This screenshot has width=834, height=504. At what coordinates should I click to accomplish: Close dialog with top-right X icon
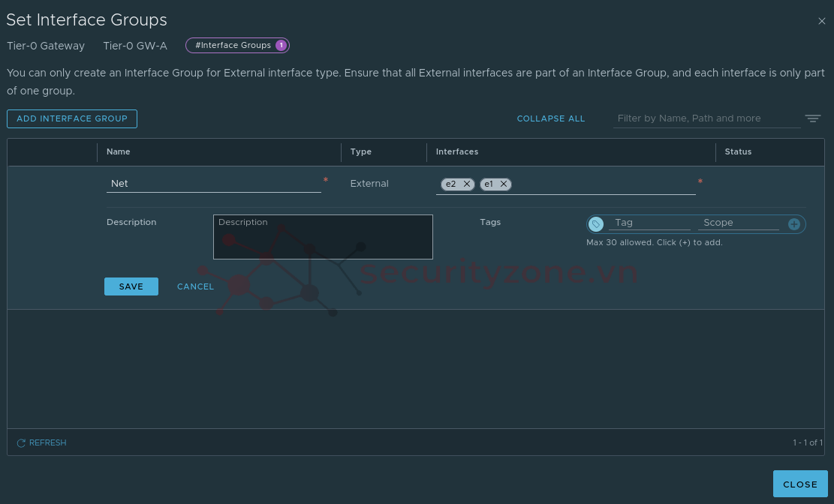821,22
